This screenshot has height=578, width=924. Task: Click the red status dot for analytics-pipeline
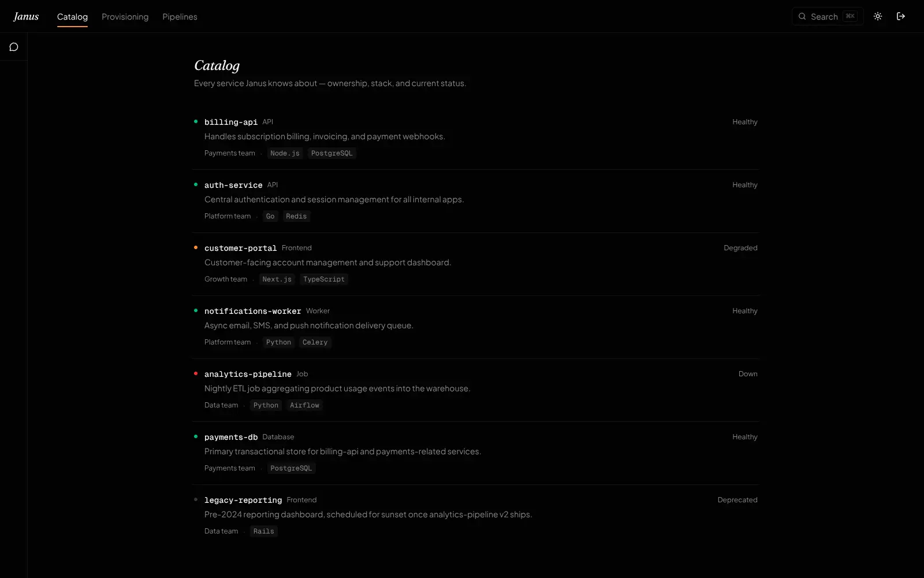pyautogui.click(x=196, y=373)
